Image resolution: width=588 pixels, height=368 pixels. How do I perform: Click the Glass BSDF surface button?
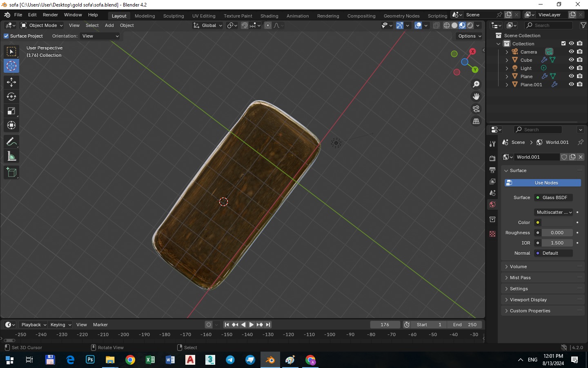click(554, 197)
